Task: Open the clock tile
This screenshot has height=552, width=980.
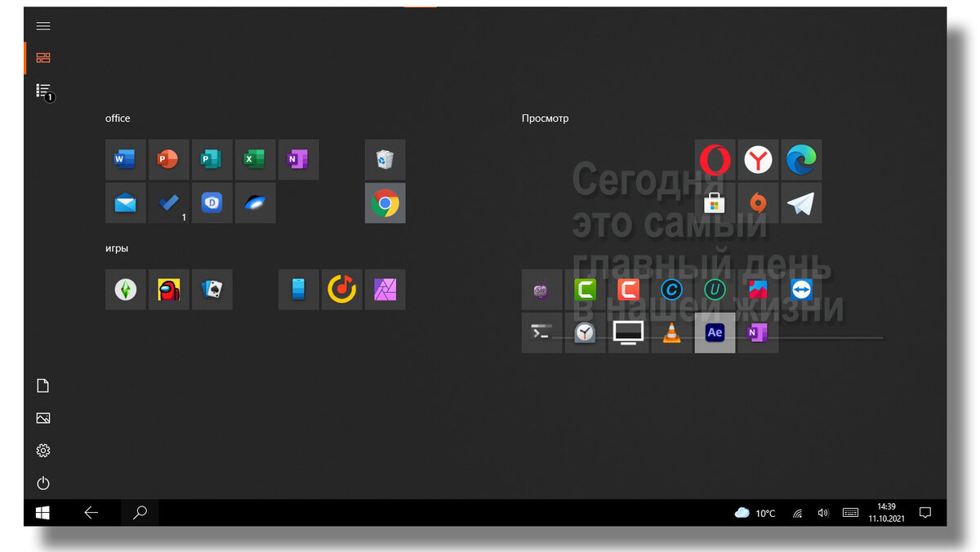Action: click(586, 332)
